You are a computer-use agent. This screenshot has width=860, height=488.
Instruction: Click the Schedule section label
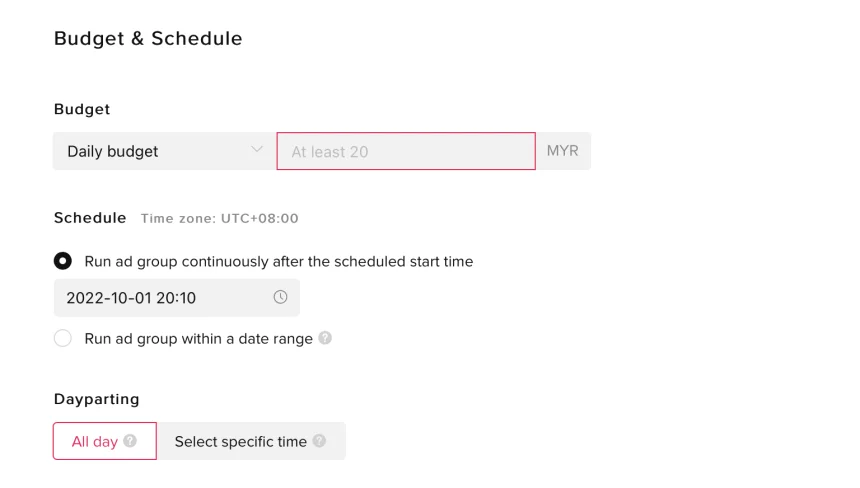point(90,217)
